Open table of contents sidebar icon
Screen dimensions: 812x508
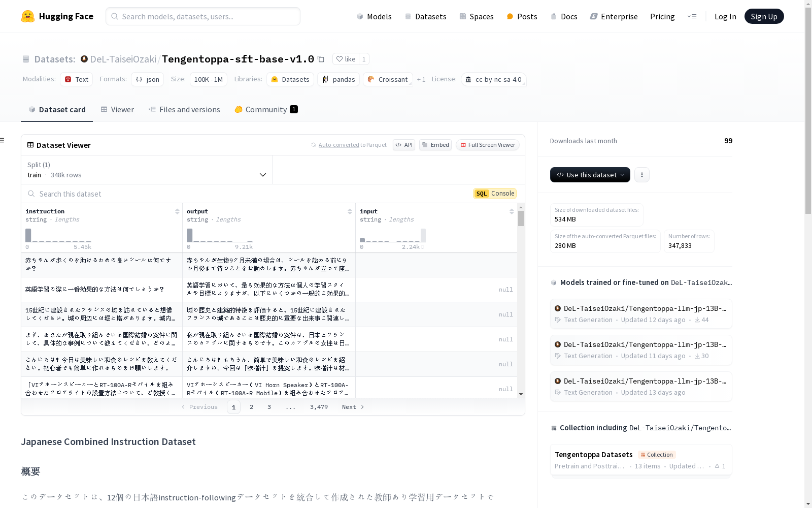point(3,140)
